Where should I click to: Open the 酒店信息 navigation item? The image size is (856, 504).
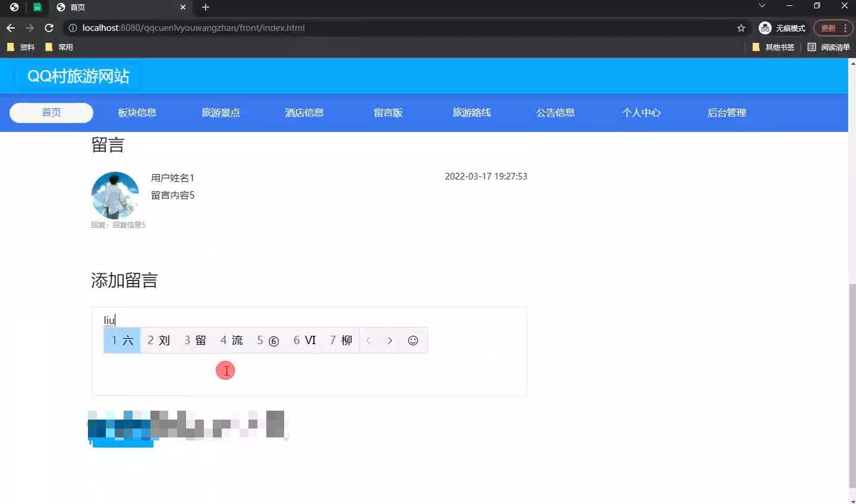pyautogui.click(x=304, y=112)
